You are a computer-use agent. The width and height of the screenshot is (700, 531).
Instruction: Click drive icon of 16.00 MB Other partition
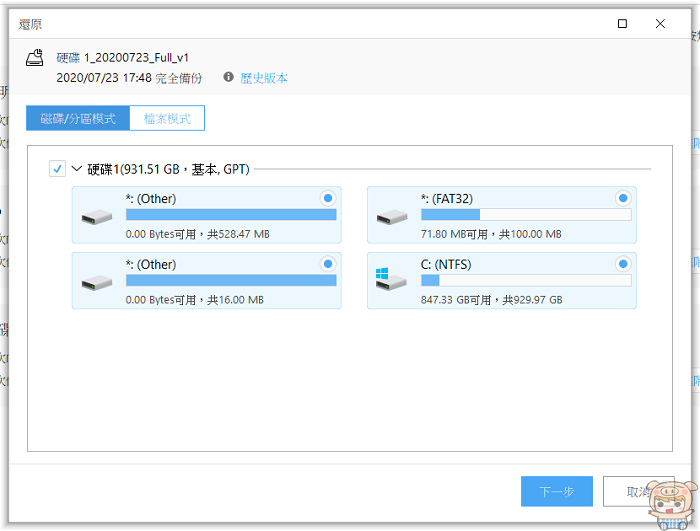coord(97,282)
